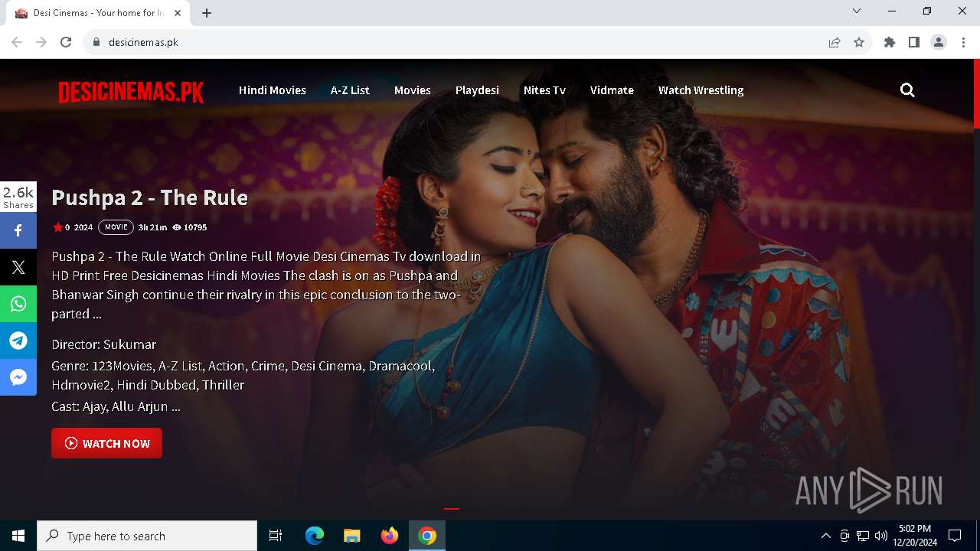
Task: Open browser extensions puzzle icon
Action: click(x=890, y=42)
